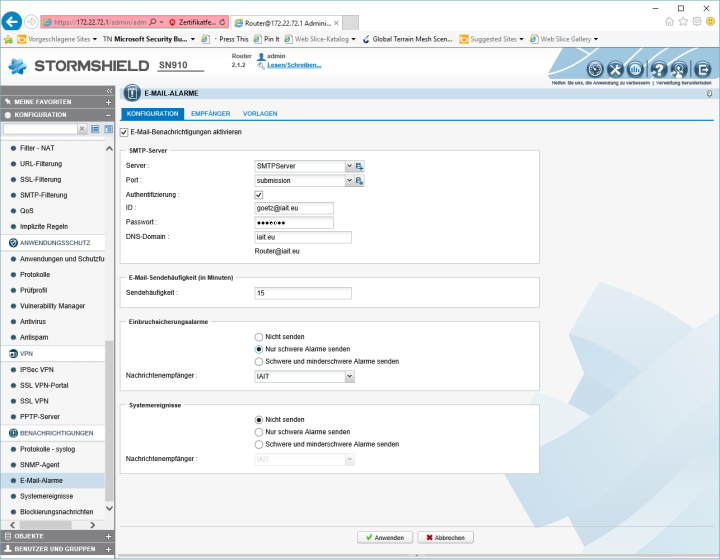Image resolution: width=720 pixels, height=559 pixels.
Task: Open the bar chart monitoring icon
Action: pyautogui.click(x=637, y=69)
